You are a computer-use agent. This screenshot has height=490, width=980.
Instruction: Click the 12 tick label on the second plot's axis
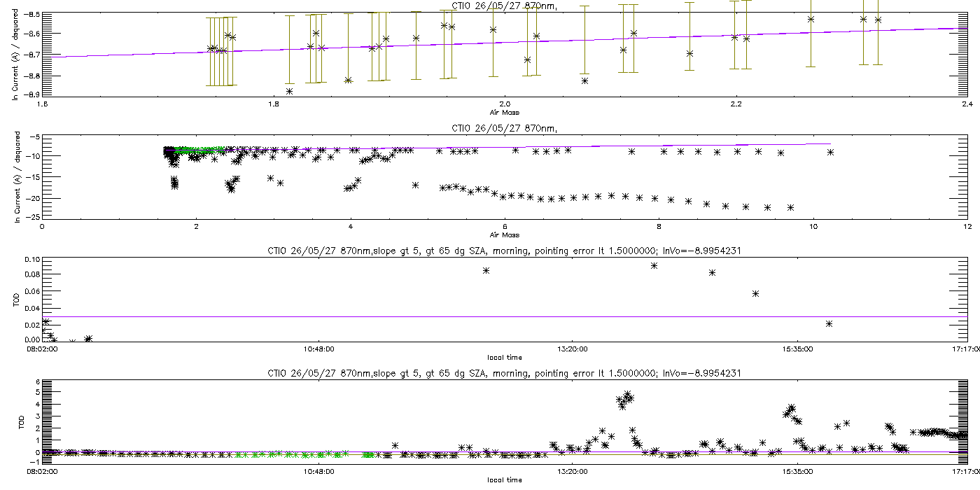966,227
